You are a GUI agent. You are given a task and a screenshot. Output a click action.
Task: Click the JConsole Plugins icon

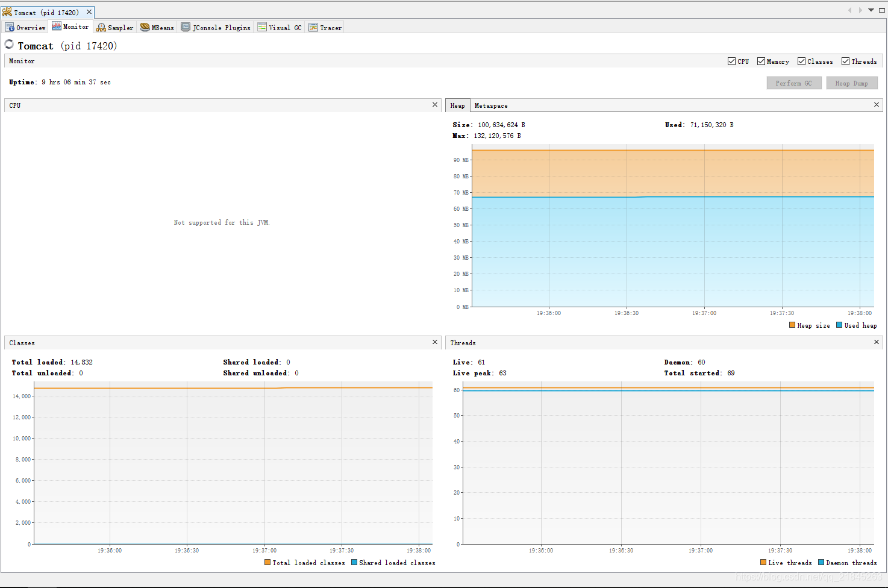click(x=186, y=27)
